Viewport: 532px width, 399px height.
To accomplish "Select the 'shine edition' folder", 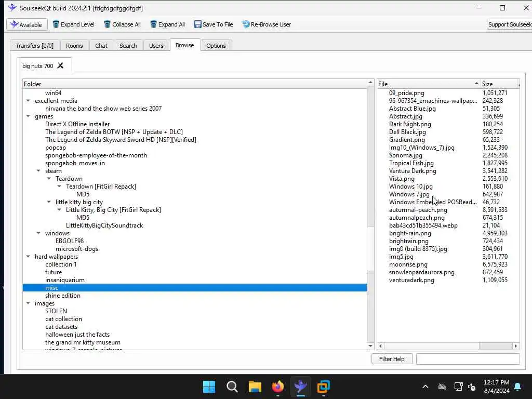I will pos(63,296).
